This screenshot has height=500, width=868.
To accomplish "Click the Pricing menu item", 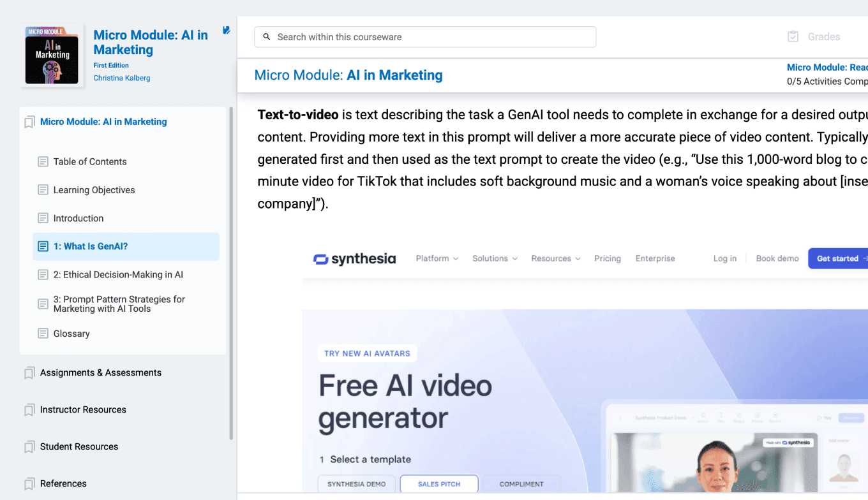I will pyautogui.click(x=608, y=258).
